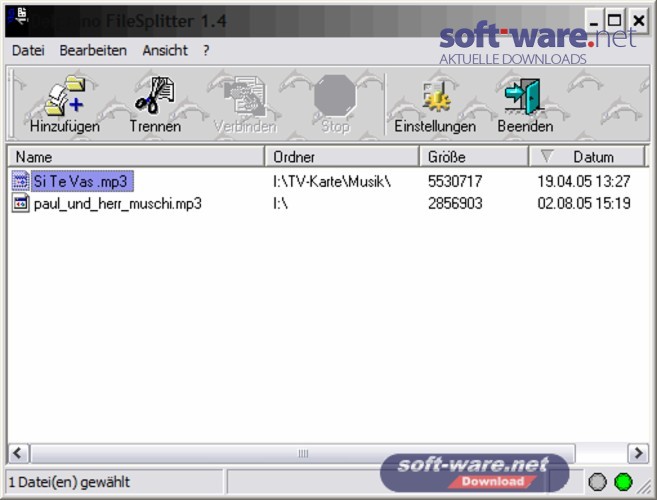The image size is (657, 500).
Task: Click the horizontal scrollbar thumb
Action: [x=303, y=453]
